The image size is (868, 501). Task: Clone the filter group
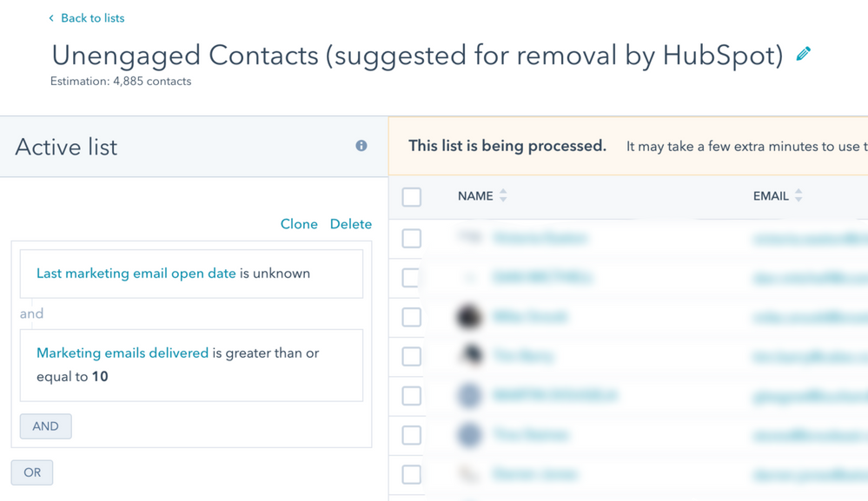click(x=299, y=224)
